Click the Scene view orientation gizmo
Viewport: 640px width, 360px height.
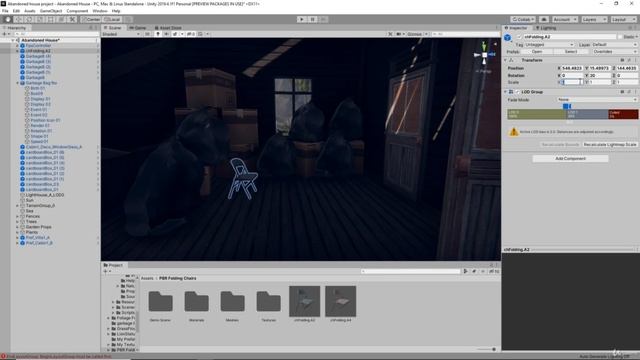coord(484,54)
